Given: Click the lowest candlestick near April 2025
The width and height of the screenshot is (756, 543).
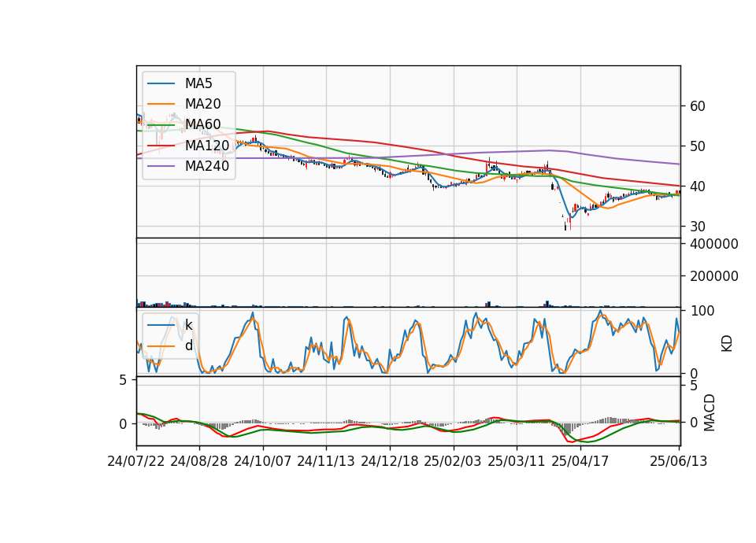Looking at the screenshot, I should (565, 226).
